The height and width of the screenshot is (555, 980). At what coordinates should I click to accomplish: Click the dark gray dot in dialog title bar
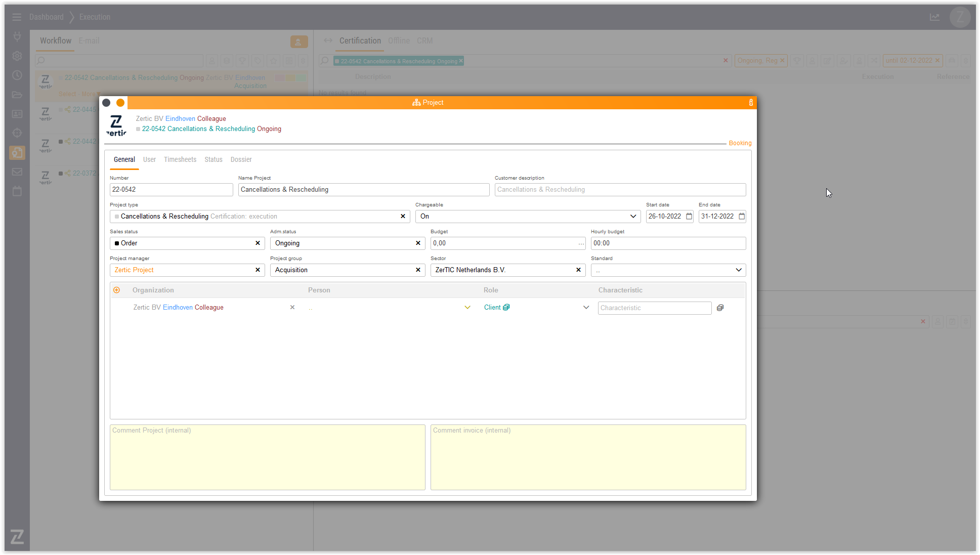[x=106, y=103]
